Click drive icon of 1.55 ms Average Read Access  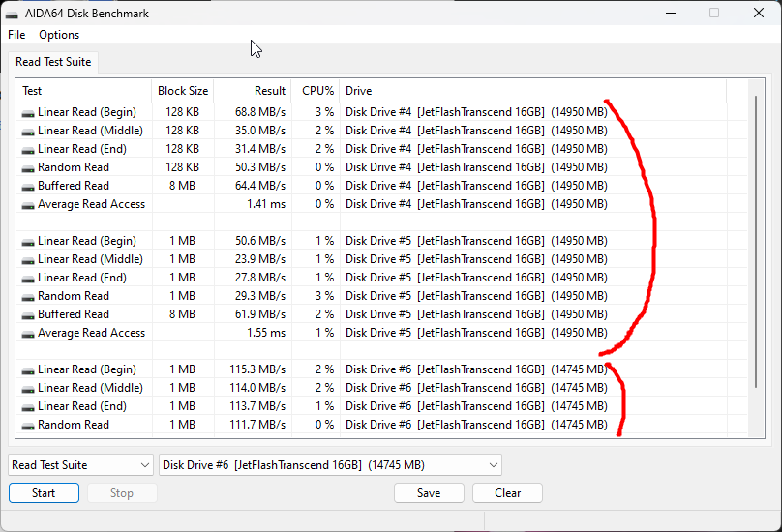(x=28, y=334)
